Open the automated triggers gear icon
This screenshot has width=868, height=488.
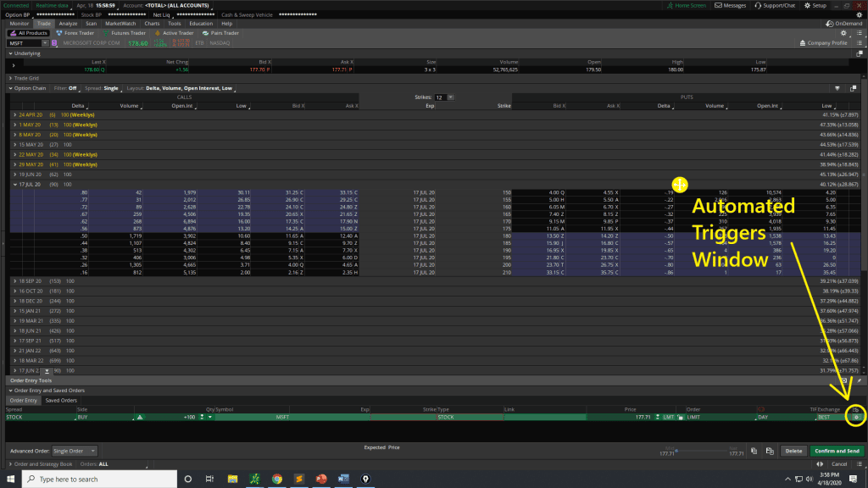click(856, 417)
